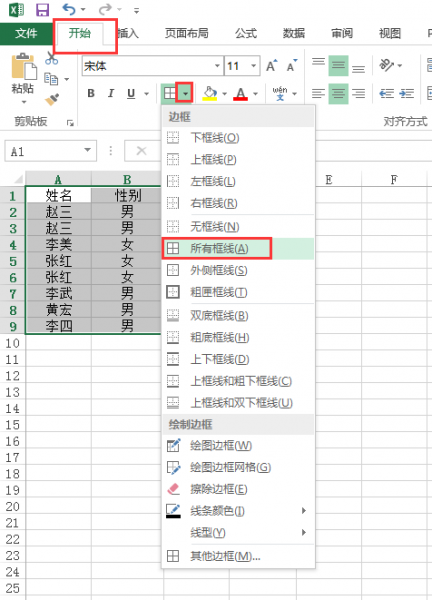The height and width of the screenshot is (600, 432).
Task: Click the Redo arrow icon
Action: [105, 9]
